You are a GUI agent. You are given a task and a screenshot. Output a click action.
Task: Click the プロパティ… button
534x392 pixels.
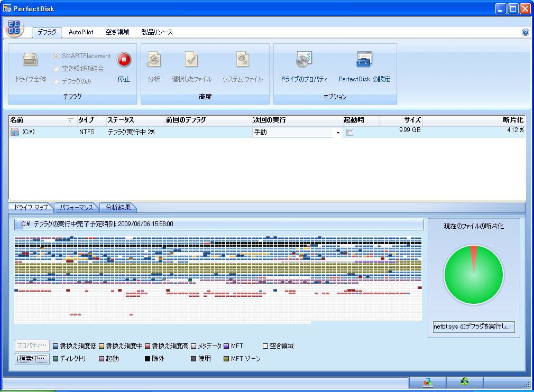point(32,346)
